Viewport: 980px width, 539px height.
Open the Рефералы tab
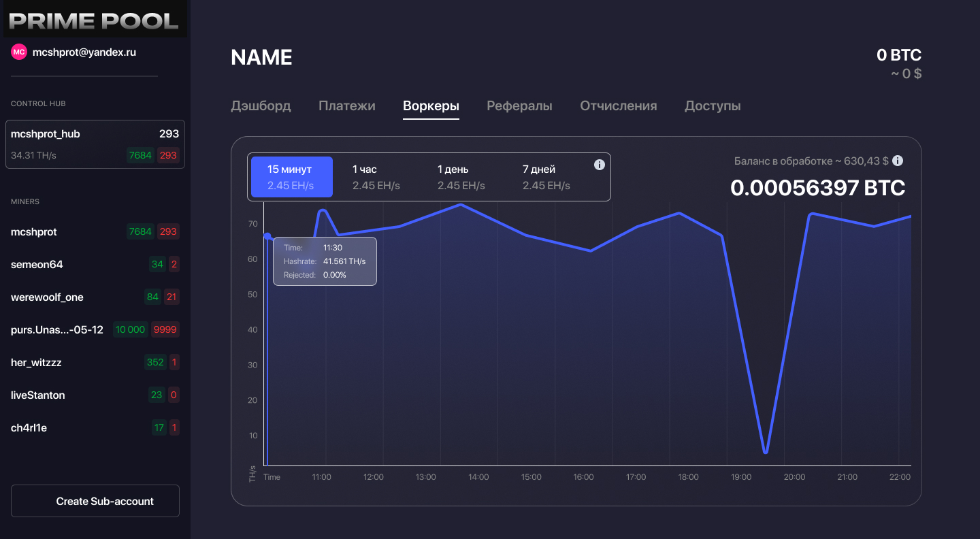(x=519, y=105)
